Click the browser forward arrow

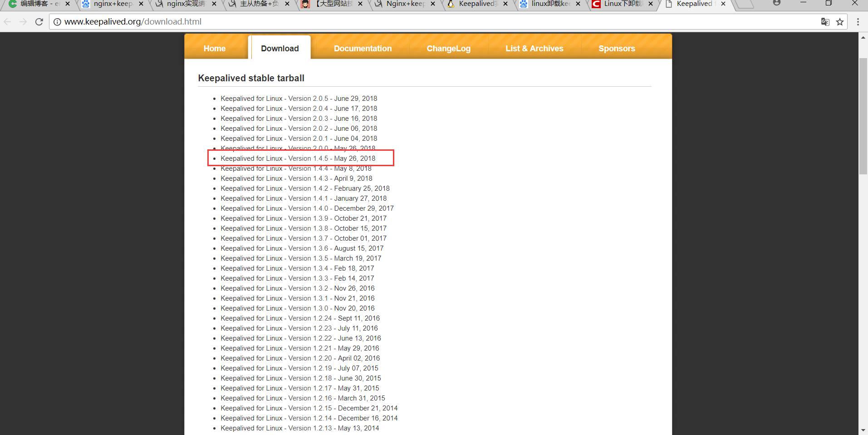point(23,22)
